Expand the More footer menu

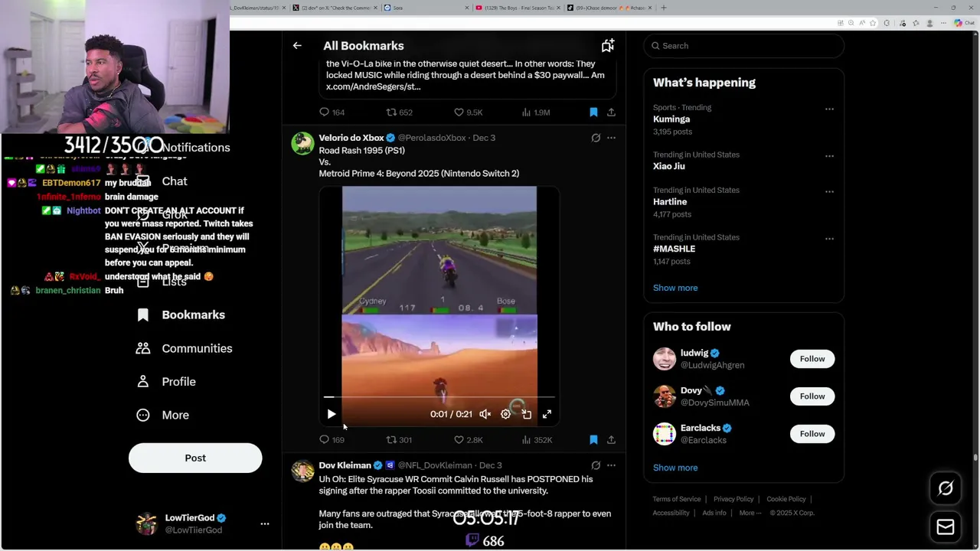tap(750, 513)
